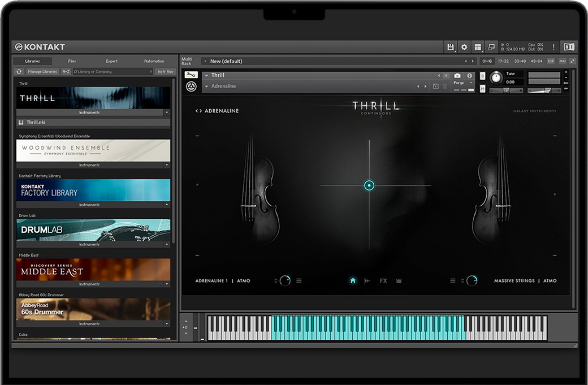
Task: Expand Woodwind Ensemble Instruments dropdown arrow
Action: [x=167, y=165]
